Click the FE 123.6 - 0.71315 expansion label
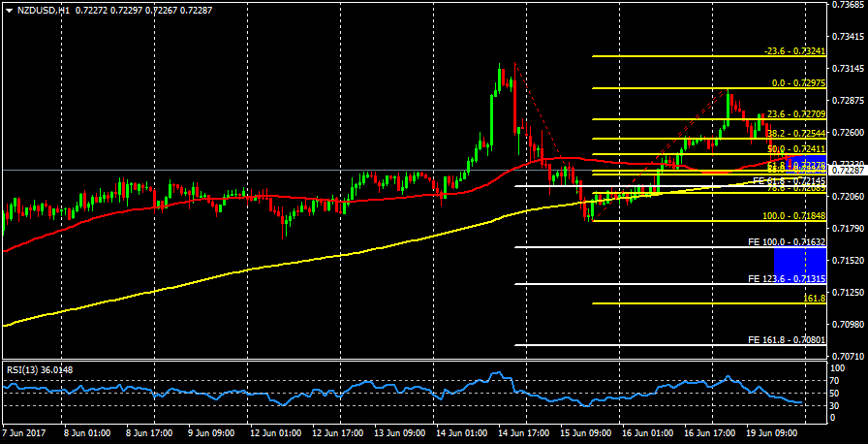Viewport: 868px width, 444px height. [787, 279]
